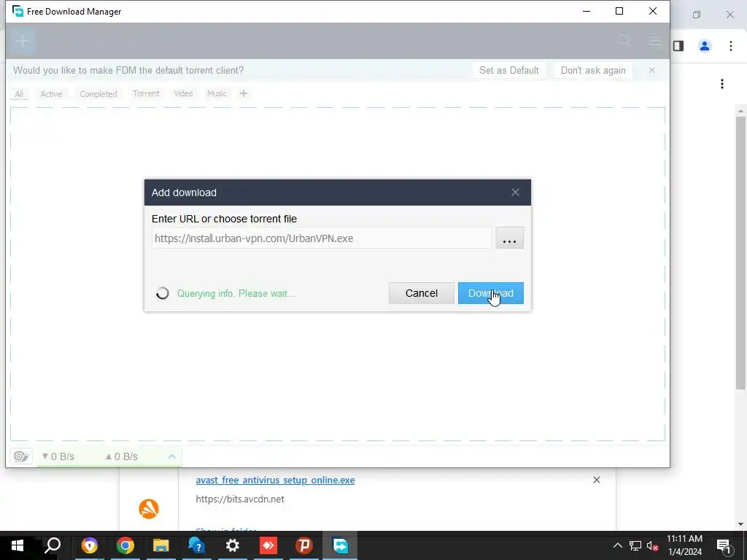Browse for torrent file with ellipsis button
Viewport: 747px width, 560px height.
pos(509,238)
